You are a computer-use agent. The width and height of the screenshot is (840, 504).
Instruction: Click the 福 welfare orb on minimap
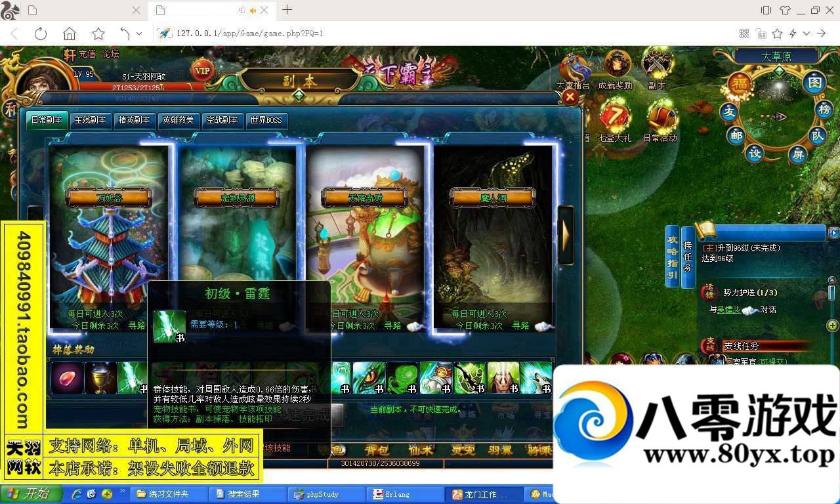click(740, 84)
